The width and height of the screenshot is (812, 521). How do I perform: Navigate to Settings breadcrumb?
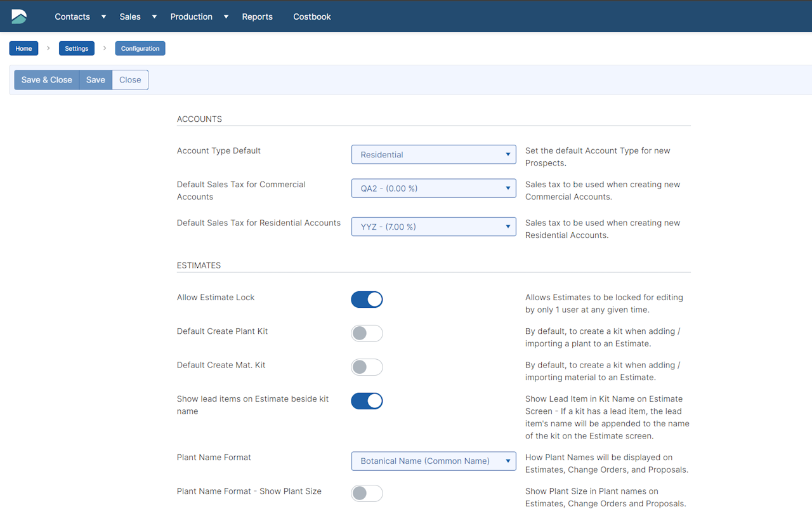[x=77, y=49]
